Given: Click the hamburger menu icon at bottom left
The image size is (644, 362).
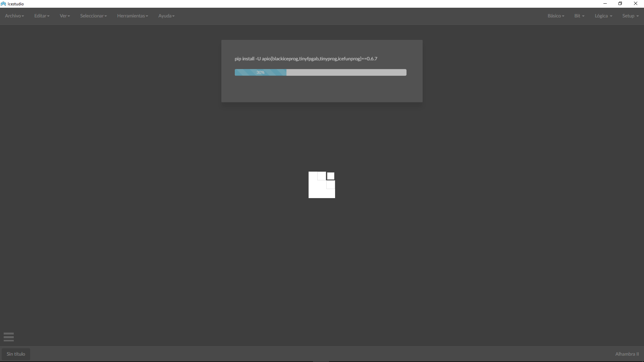Looking at the screenshot, I should click(x=8, y=337).
